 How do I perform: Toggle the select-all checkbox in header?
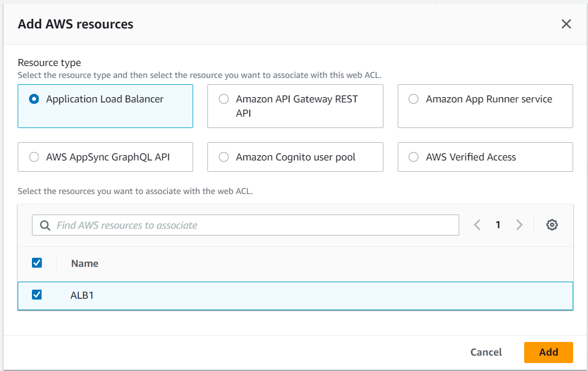click(36, 263)
